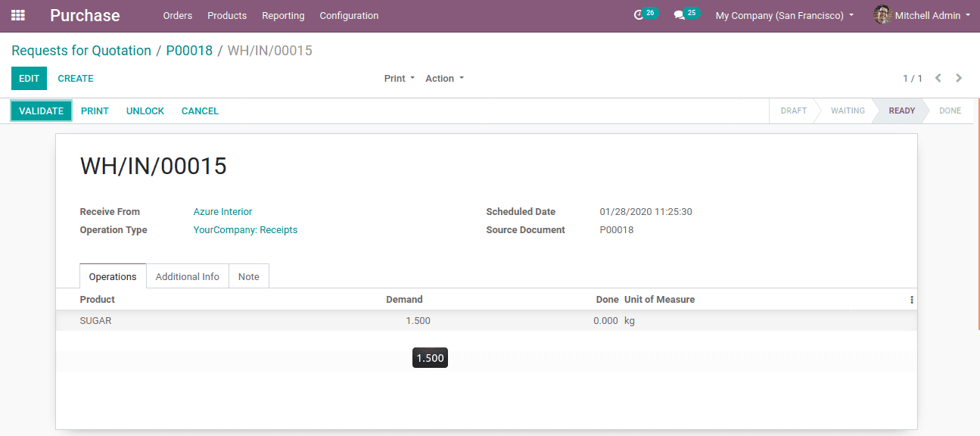The image size is (980, 436).
Task: Click the SUGAR product row
Action: (x=487, y=321)
